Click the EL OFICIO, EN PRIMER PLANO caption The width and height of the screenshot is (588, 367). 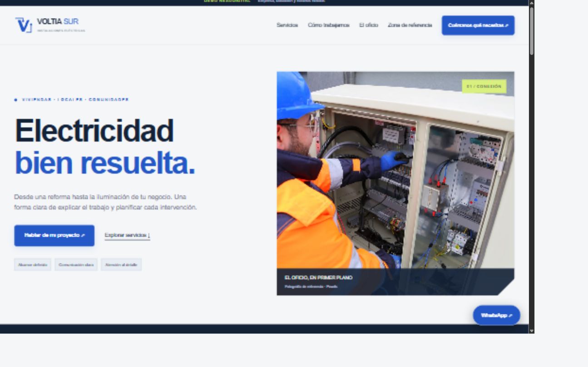318,278
